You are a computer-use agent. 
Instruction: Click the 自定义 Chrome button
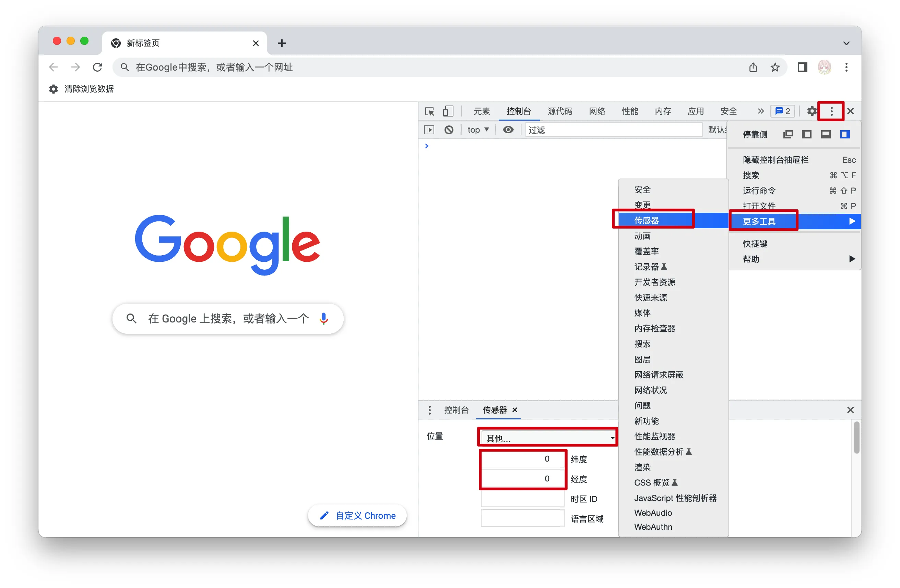(357, 515)
